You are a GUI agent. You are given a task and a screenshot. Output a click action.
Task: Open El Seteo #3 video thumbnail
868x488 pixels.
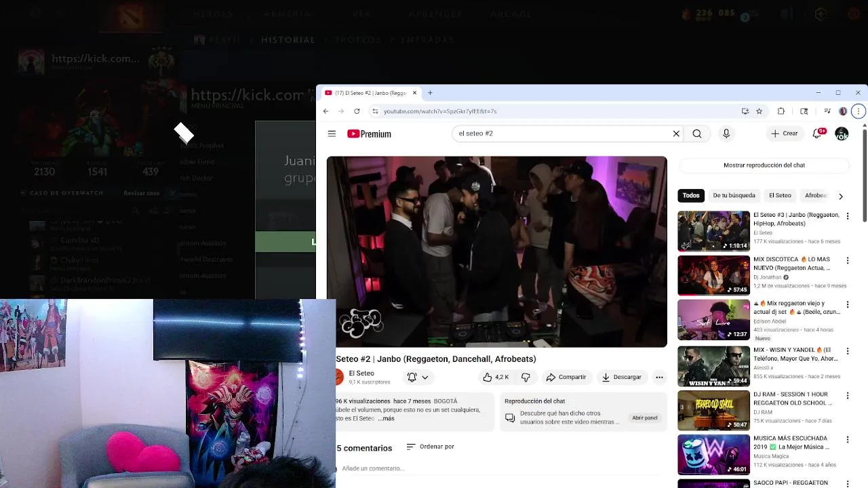click(x=713, y=231)
